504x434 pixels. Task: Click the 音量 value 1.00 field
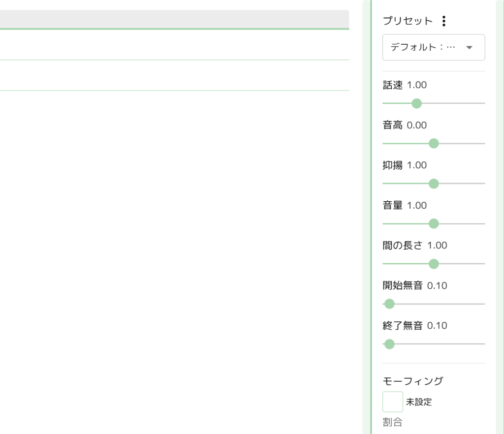click(x=417, y=206)
